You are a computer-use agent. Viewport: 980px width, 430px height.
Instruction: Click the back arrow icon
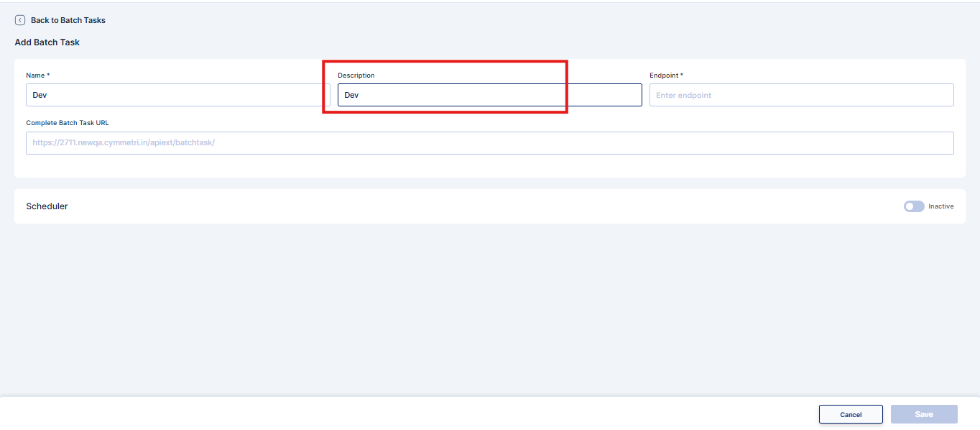pyautogui.click(x=20, y=20)
